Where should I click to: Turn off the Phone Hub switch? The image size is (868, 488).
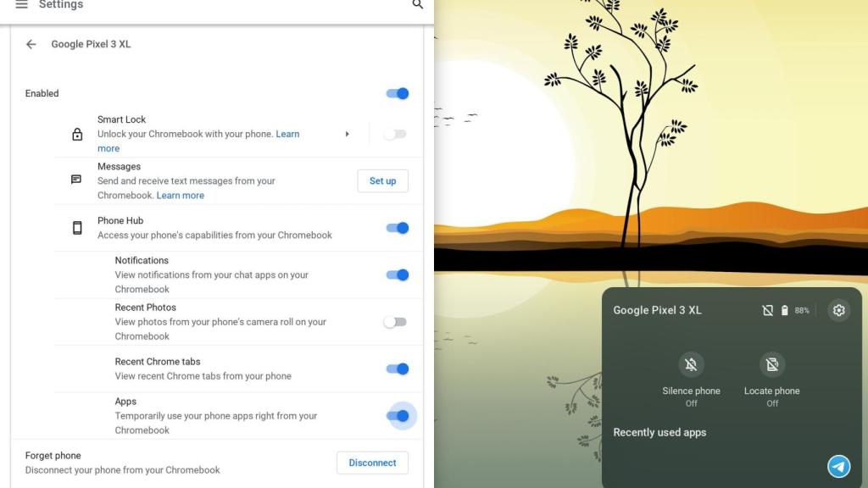pos(398,228)
